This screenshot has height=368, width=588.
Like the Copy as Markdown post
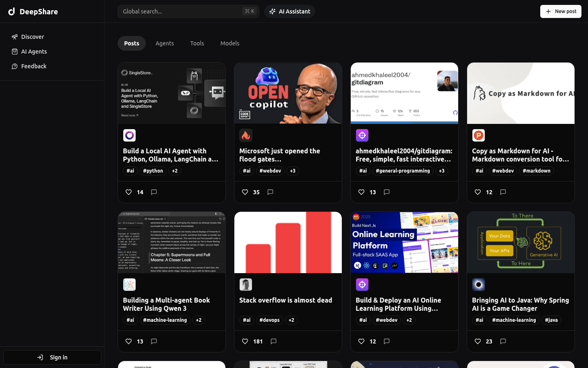point(478,192)
